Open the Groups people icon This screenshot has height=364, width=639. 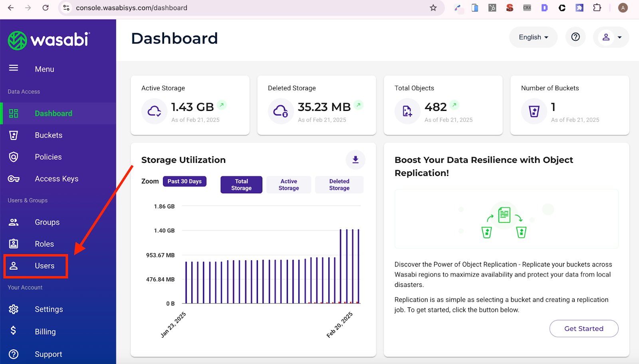[x=14, y=222]
